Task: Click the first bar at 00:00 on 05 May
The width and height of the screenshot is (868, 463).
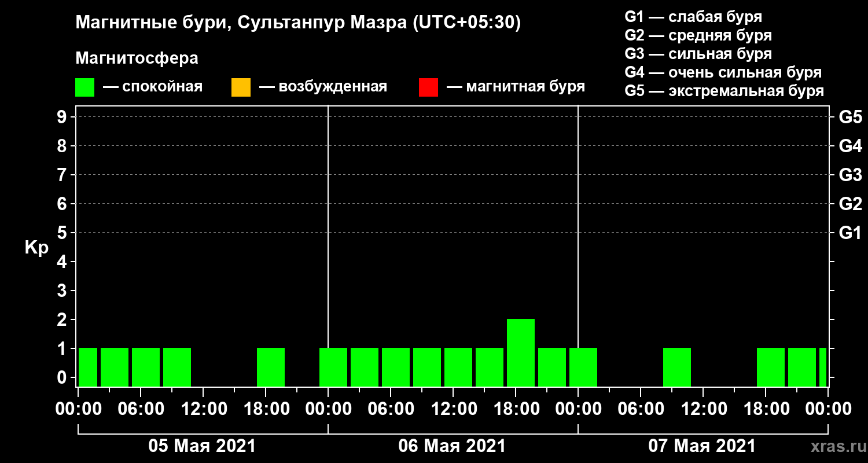Action: coord(88,367)
